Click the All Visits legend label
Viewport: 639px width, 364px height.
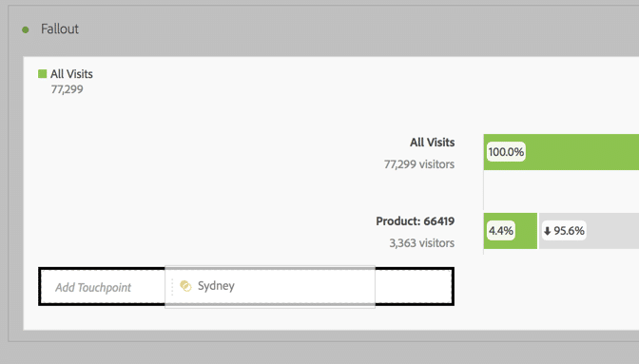click(x=71, y=74)
